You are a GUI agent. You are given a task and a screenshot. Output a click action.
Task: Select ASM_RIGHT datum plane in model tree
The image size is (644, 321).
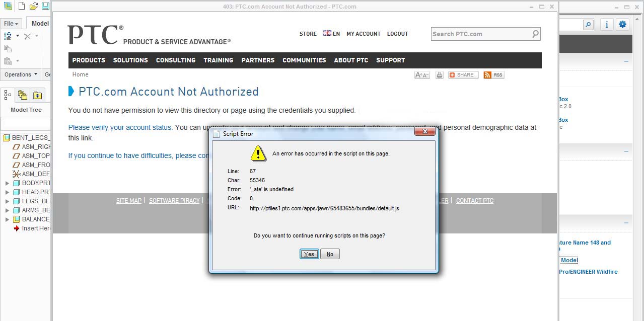tap(31, 146)
